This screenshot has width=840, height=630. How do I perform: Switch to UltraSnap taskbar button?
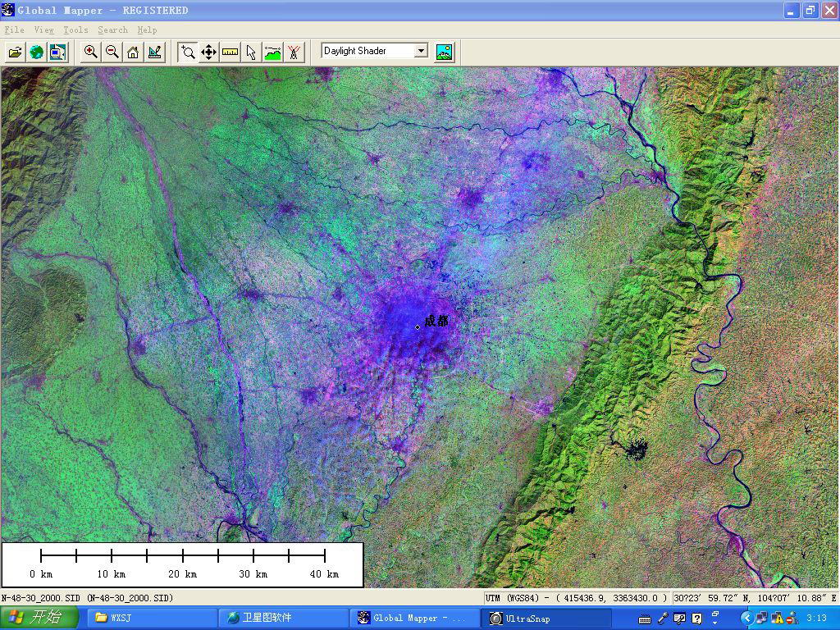[546, 618]
